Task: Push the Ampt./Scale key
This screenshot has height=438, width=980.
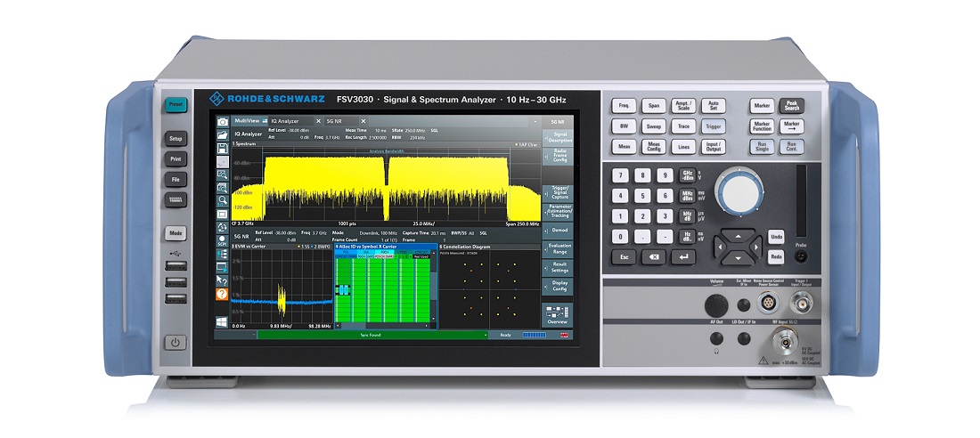Action: pyautogui.click(x=683, y=106)
